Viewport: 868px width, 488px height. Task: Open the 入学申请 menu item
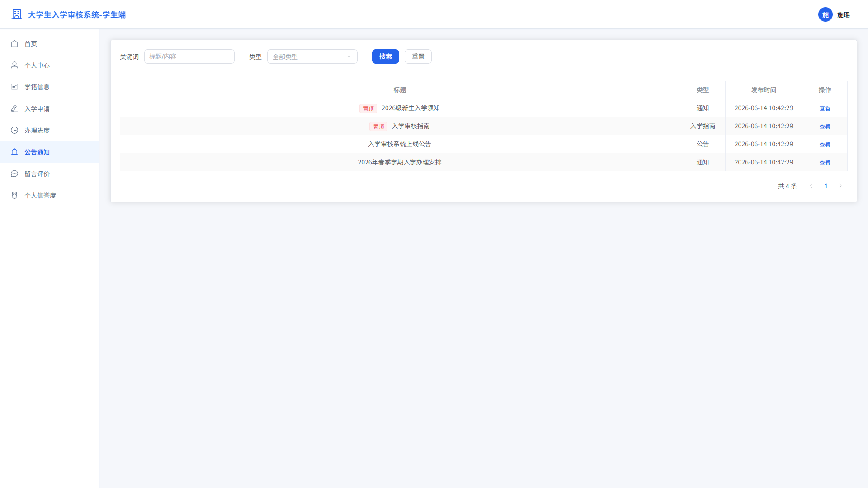pyautogui.click(x=50, y=109)
